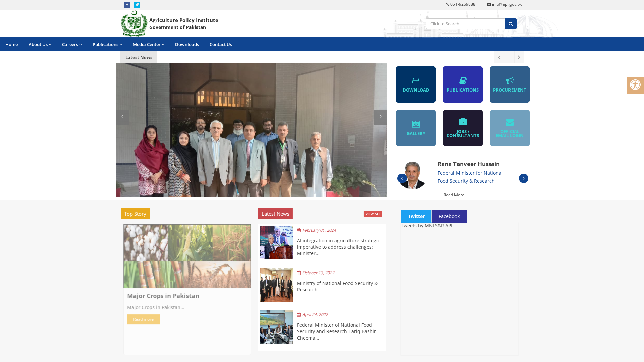Viewport: 644px width, 362px height.
Task: Click Read More under Rana Tanveer Hussain
Action: [x=454, y=195]
